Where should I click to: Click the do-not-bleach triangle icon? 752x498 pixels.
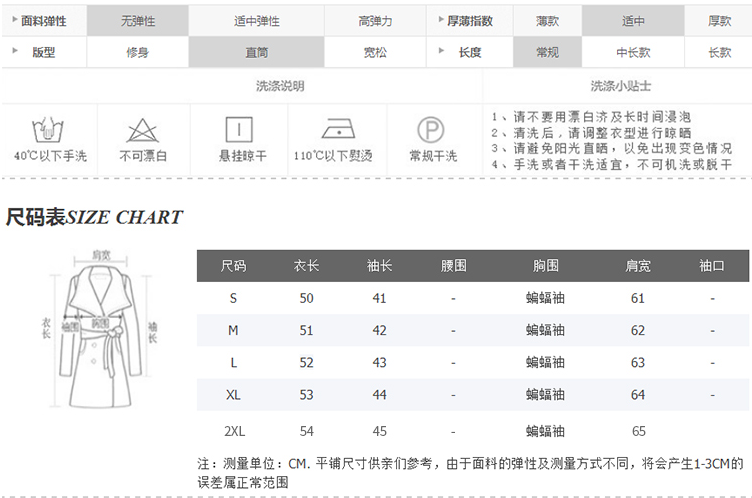[142, 130]
